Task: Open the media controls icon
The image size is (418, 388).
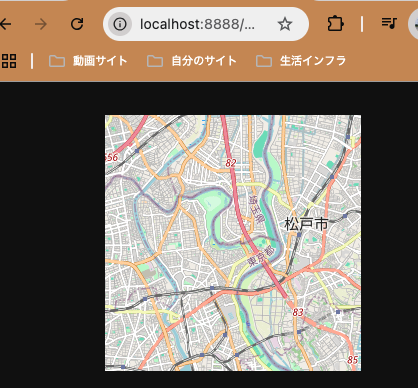Action: click(x=389, y=23)
